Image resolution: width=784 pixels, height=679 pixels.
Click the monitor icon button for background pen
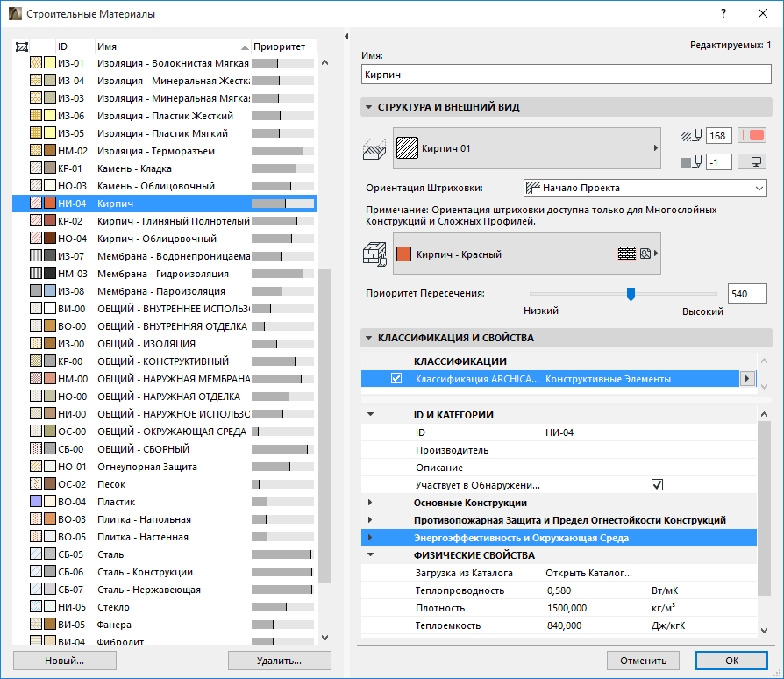pyautogui.click(x=752, y=162)
